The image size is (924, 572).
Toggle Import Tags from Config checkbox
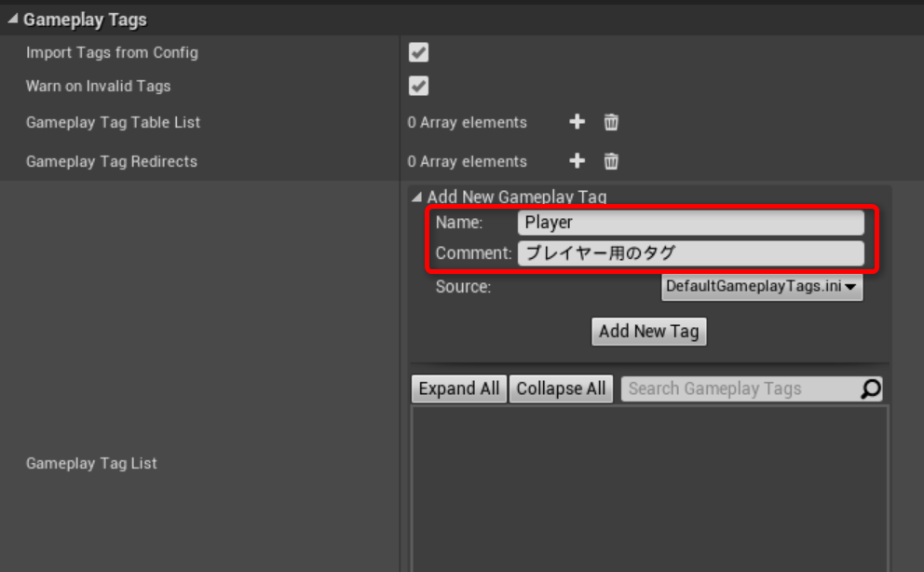[x=418, y=52]
